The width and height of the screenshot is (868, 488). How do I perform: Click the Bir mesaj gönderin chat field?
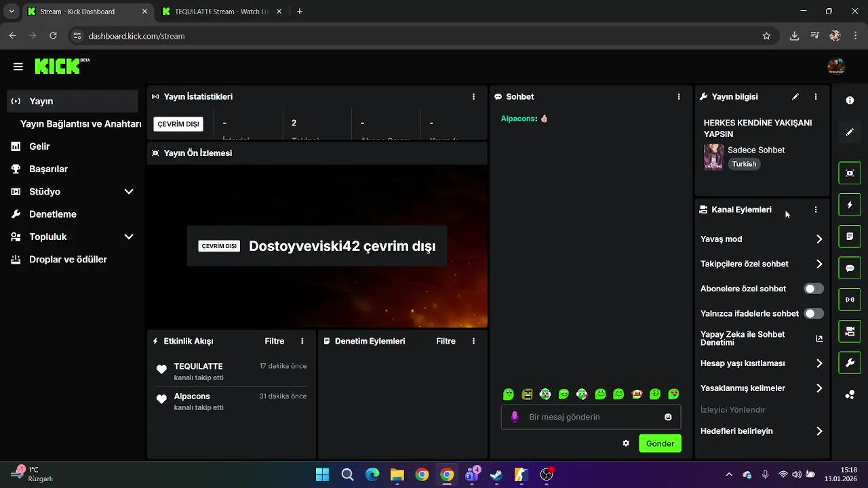tap(591, 417)
